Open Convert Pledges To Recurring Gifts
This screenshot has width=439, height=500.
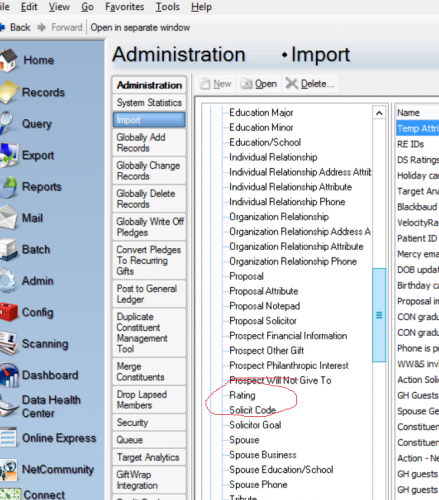[x=149, y=260]
